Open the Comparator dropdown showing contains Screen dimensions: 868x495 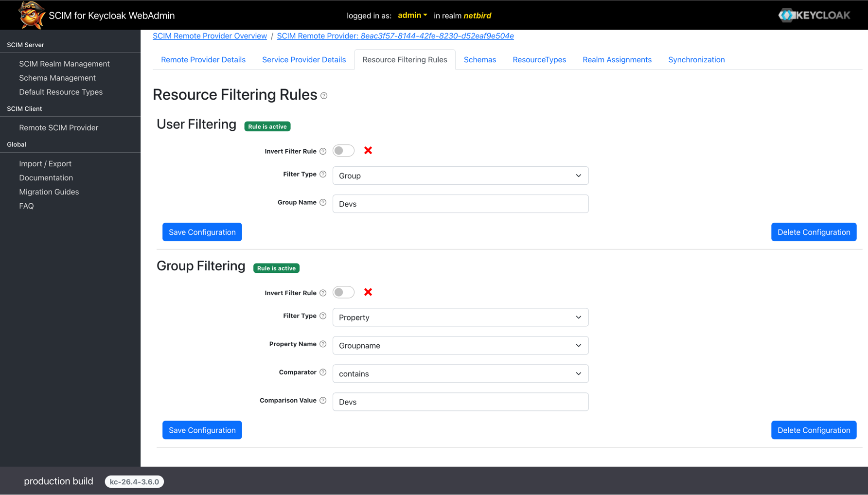(460, 373)
